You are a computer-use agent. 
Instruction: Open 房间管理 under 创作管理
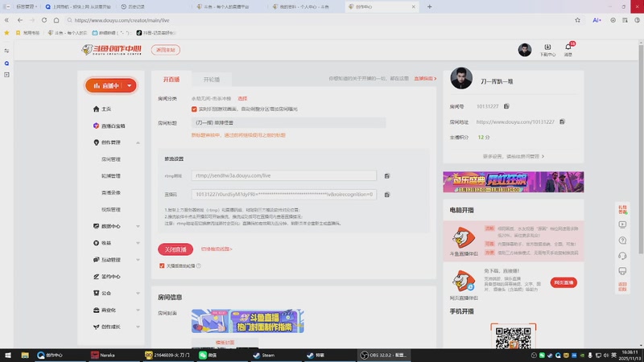point(111,159)
